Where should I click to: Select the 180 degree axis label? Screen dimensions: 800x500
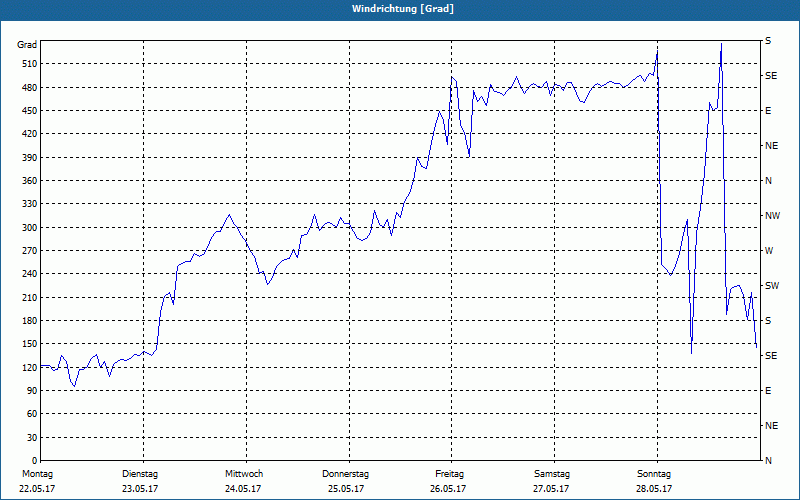tap(30, 321)
